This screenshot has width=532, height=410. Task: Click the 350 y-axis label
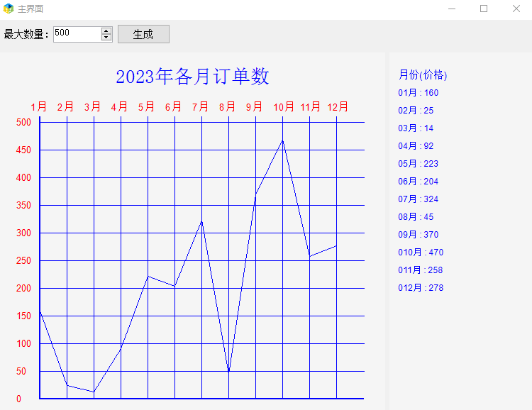(23, 205)
